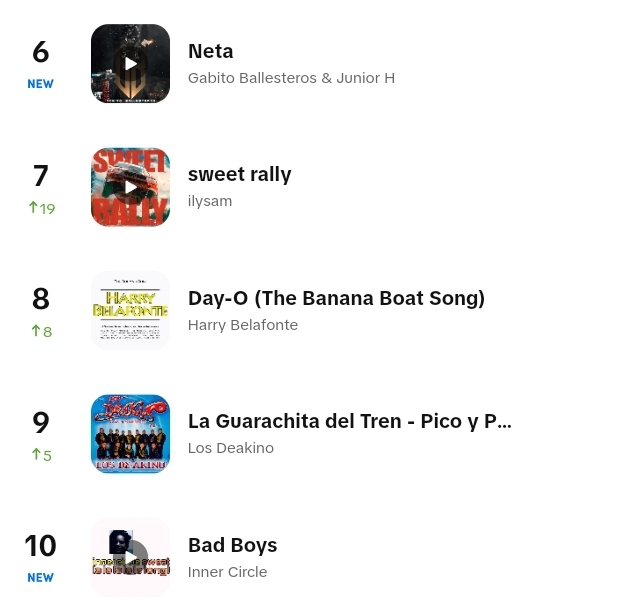Play Bad Boys using cover play icon
Image resolution: width=620 pixels, height=607 pixels.
click(x=130, y=557)
